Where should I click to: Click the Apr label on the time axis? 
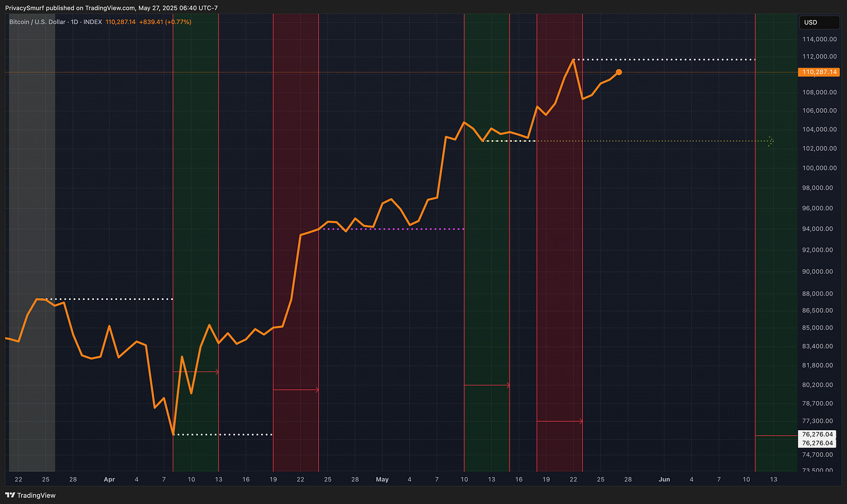click(x=109, y=480)
